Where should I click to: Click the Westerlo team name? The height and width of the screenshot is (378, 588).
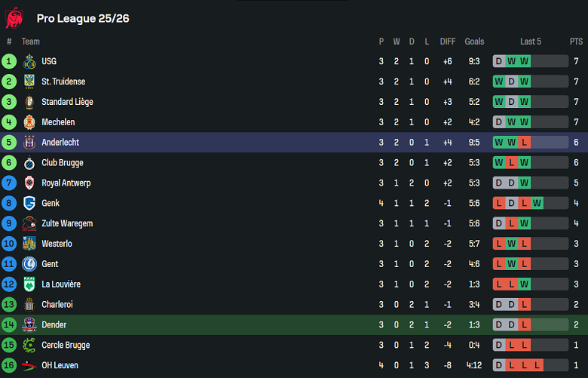tap(57, 244)
